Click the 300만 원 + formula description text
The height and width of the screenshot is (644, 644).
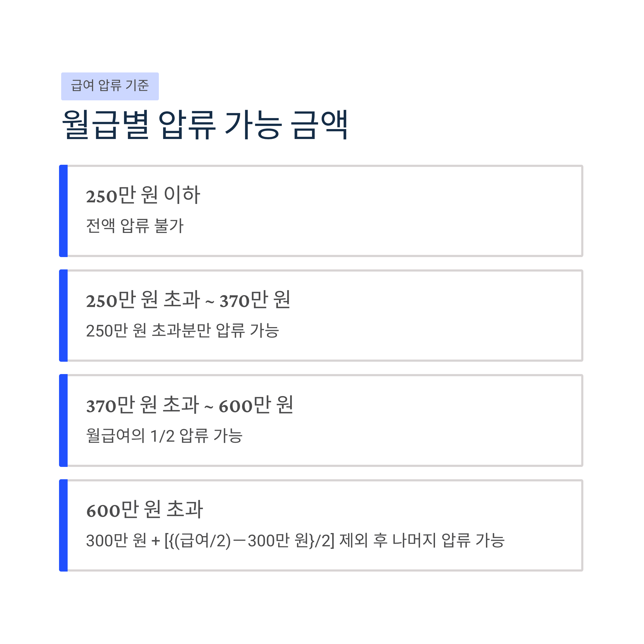pos(295,540)
